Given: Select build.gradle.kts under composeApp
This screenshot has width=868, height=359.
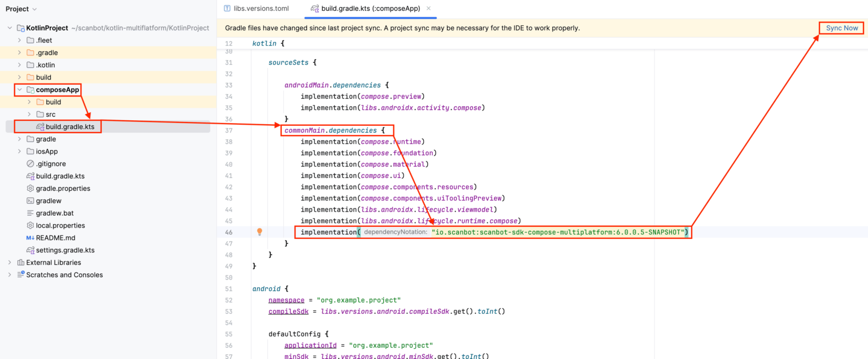Looking at the screenshot, I should click(70, 126).
